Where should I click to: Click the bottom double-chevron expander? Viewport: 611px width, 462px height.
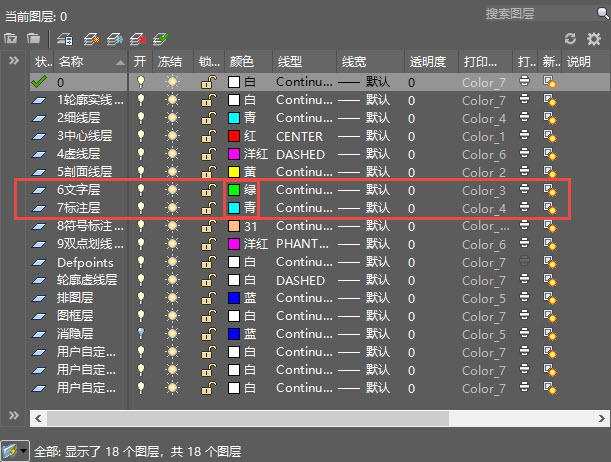(14, 415)
